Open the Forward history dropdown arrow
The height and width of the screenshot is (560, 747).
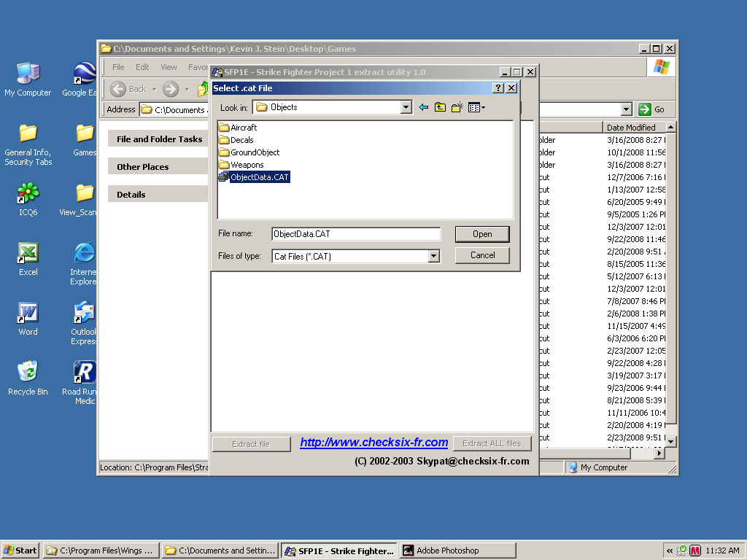[x=187, y=89]
